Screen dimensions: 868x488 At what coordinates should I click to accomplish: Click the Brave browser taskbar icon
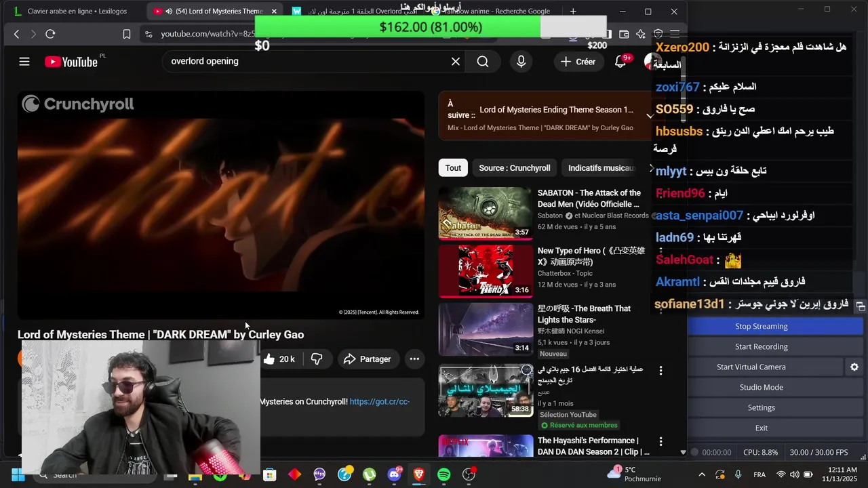[x=419, y=474]
